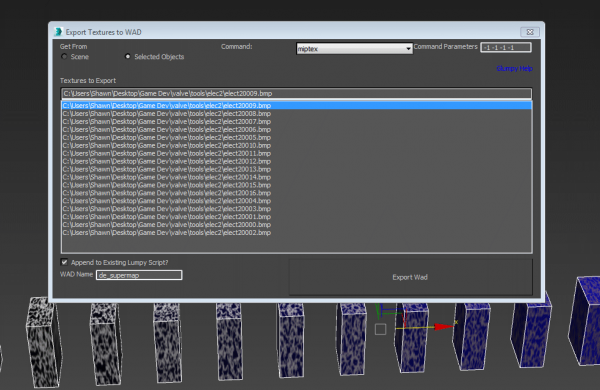Image resolution: width=600 pixels, height=390 pixels.
Task: Toggle Append to Existing Lumpy Script checkbox
Action: click(64, 262)
